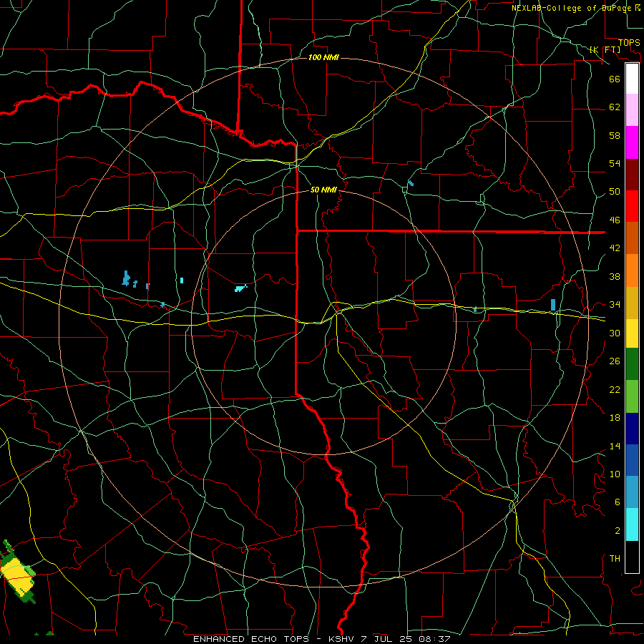Click the legend value "2"

pyautogui.click(x=618, y=531)
